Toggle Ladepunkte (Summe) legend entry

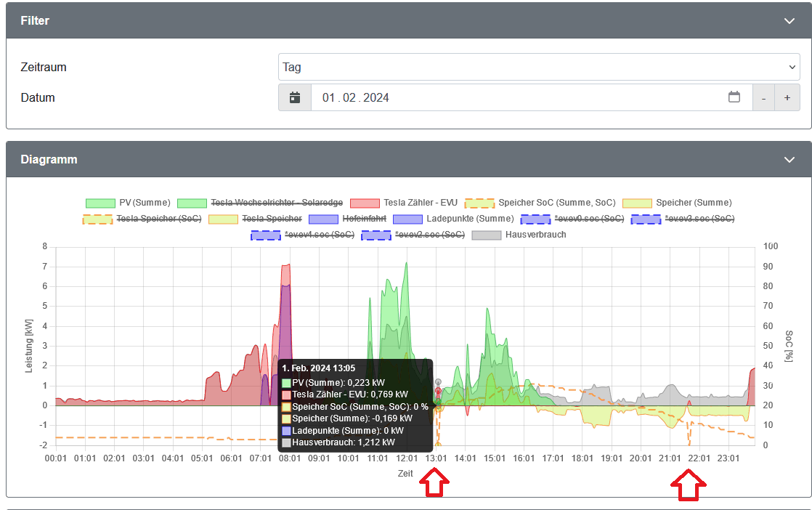(x=453, y=219)
